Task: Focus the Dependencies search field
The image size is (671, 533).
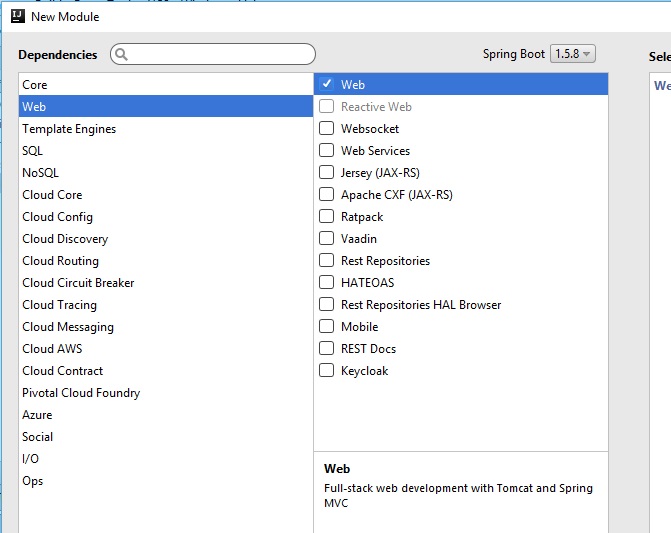Action: 213,54
